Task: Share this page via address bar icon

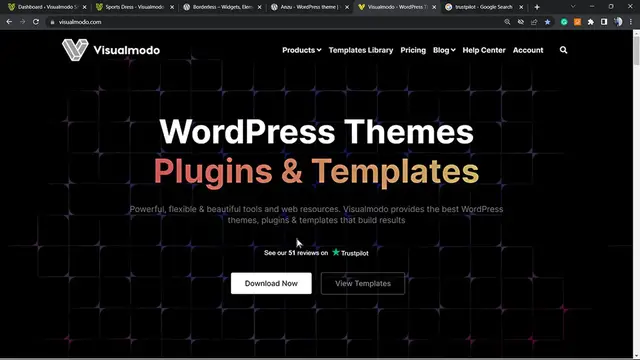Action: (534, 22)
